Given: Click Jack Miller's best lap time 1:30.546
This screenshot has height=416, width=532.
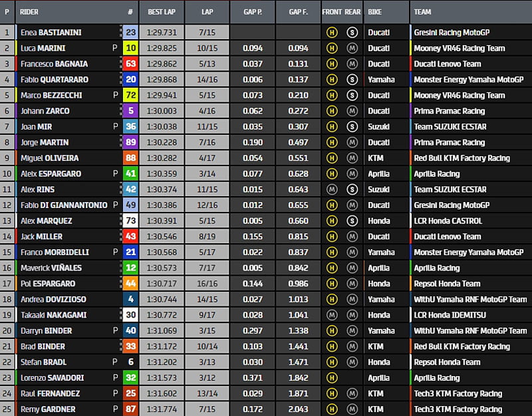Looking at the screenshot, I should tap(161, 237).
